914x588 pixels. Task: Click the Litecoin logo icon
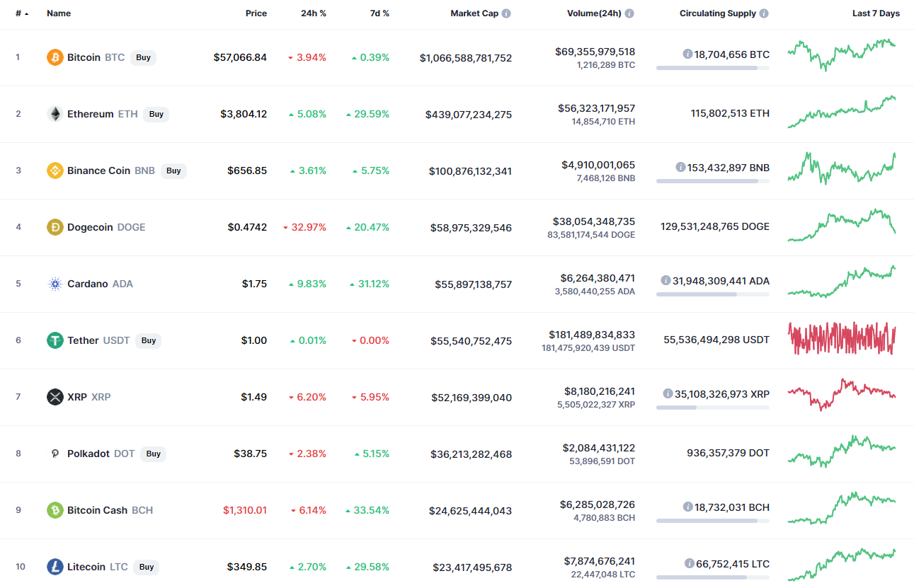coord(55,567)
